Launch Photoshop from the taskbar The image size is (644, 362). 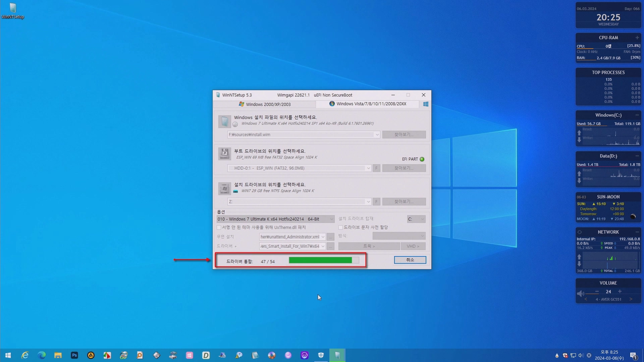point(74,355)
